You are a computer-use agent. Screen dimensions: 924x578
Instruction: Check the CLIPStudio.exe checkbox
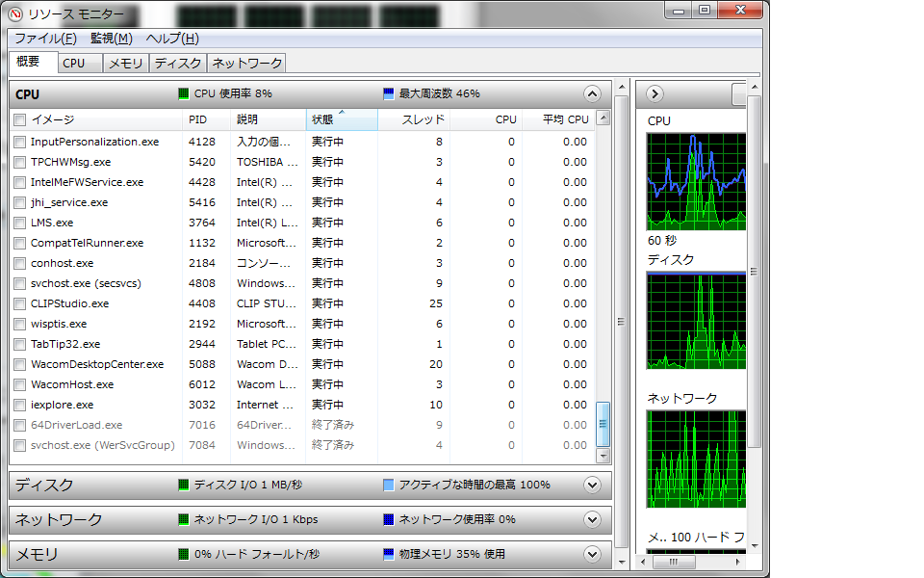pos(20,303)
